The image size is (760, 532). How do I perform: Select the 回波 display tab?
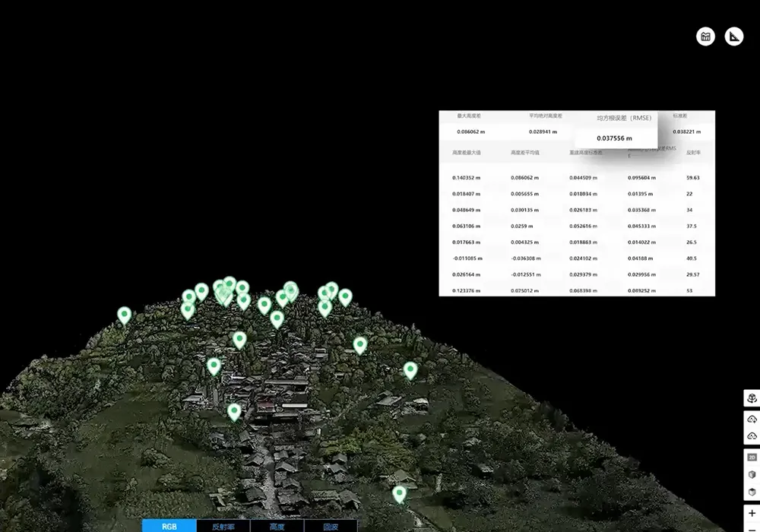(x=331, y=526)
